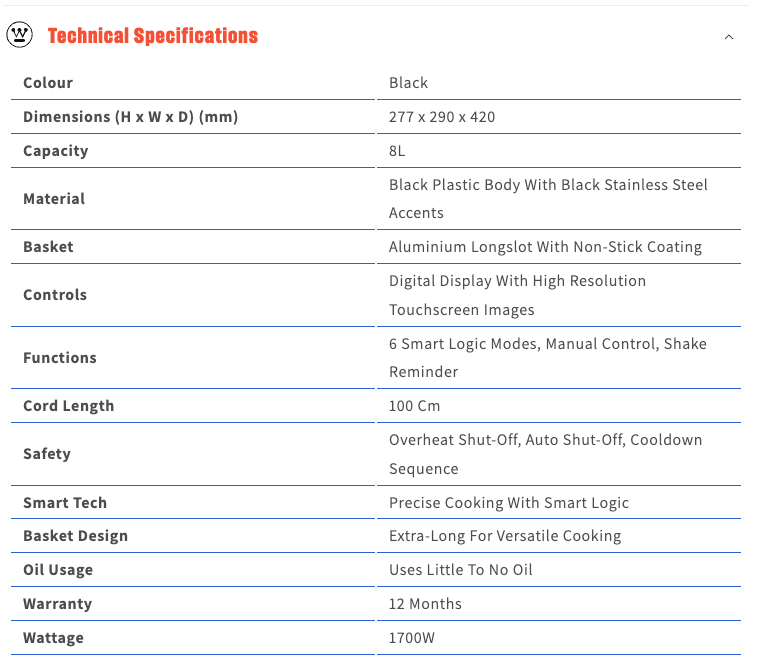
Task: Select the Capacity row label
Action: (x=56, y=151)
